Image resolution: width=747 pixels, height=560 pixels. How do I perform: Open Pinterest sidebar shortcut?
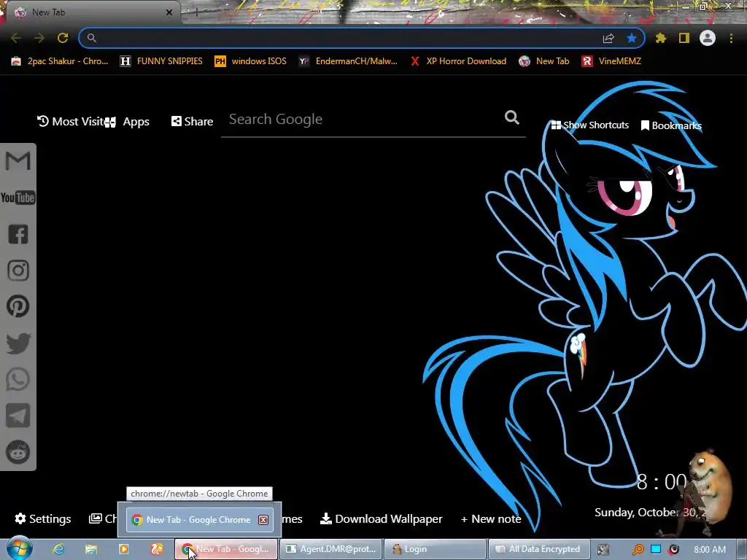pos(18,306)
